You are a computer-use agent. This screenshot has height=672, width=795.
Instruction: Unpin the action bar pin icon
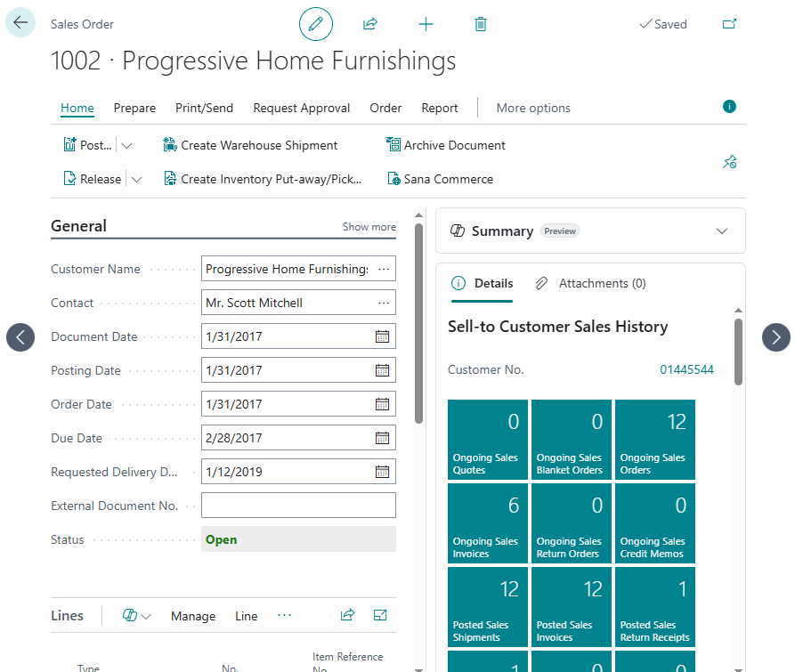pos(729,162)
